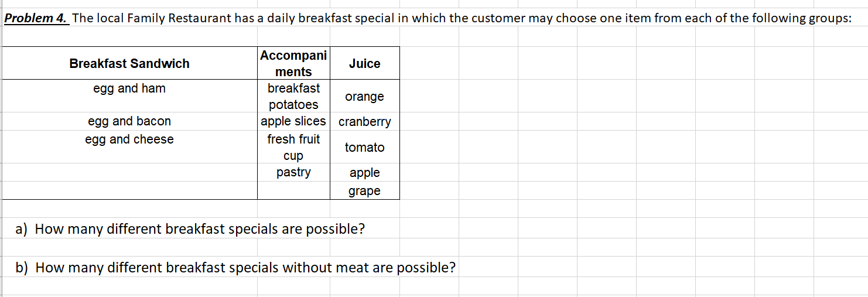Select the 'apple slices' cell

click(293, 121)
